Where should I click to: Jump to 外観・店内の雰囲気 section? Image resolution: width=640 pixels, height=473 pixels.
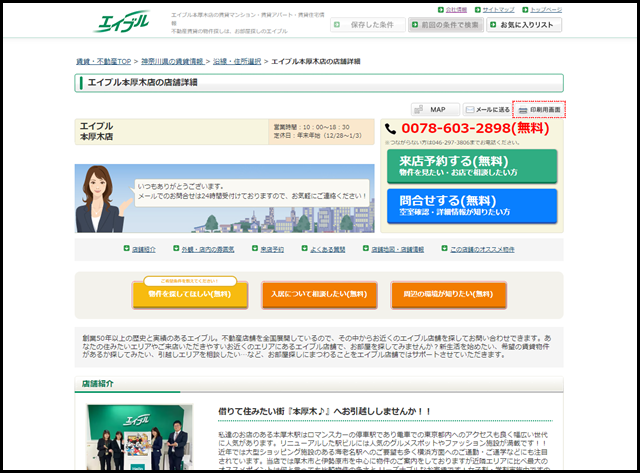208,249
